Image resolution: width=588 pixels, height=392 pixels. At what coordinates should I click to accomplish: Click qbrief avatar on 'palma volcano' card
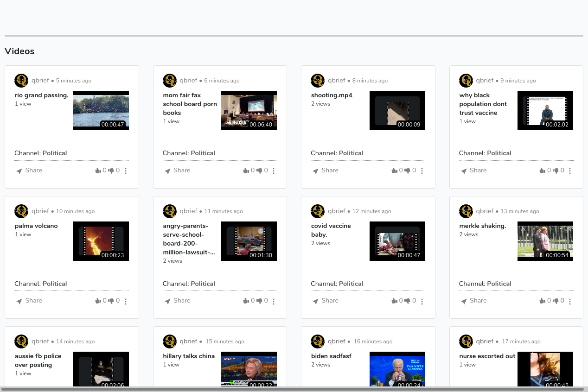pyautogui.click(x=21, y=211)
